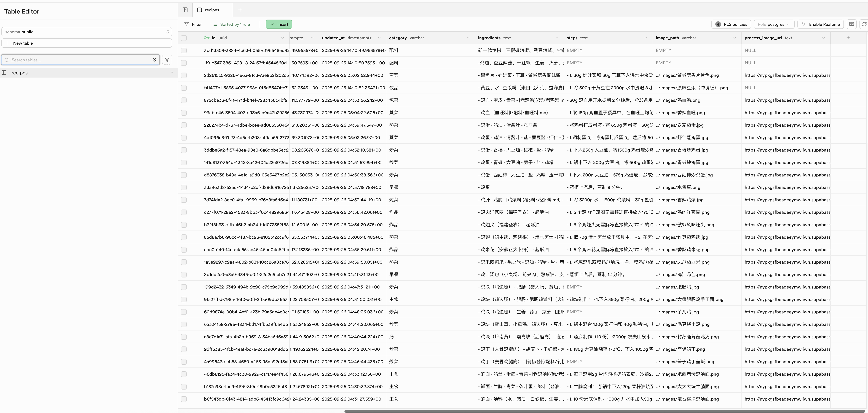
Task: Click the green Insert button
Action: 279,24
